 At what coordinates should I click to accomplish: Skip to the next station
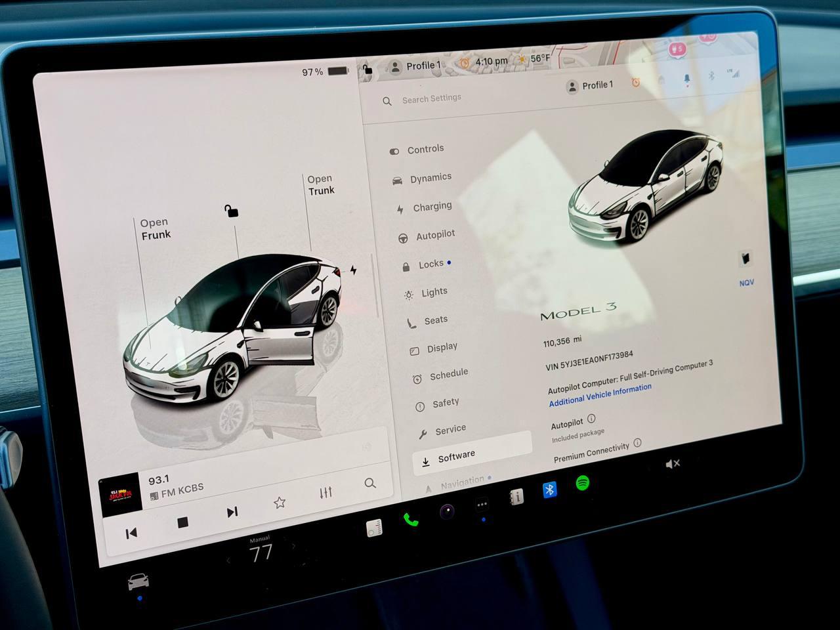pyautogui.click(x=232, y=513)
